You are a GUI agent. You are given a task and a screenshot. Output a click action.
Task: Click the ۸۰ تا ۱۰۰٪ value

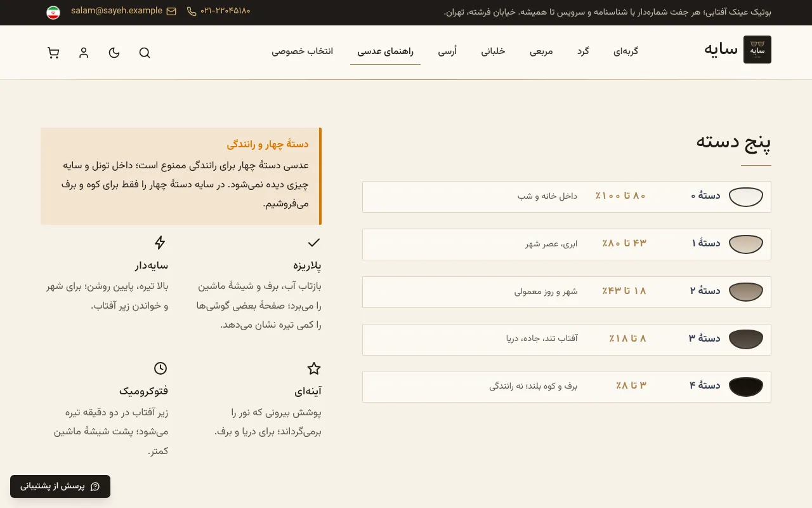(620, 196)
